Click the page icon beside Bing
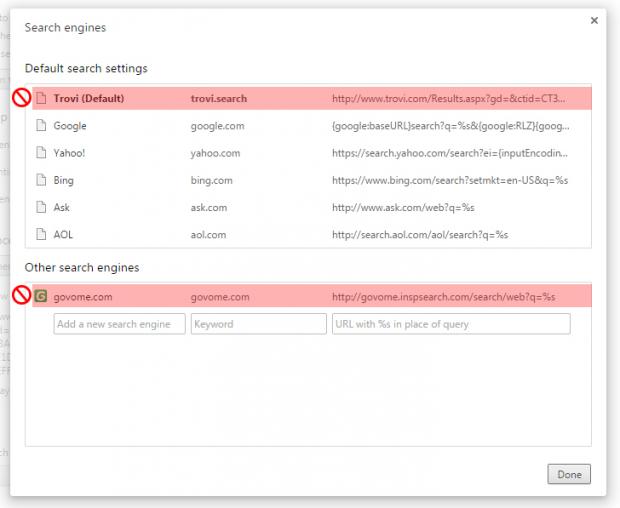 pos(41,180)
